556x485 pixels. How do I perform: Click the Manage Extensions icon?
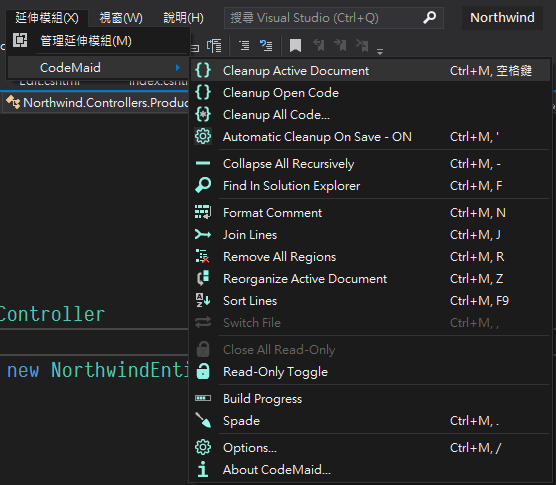[x=20, y=40]
